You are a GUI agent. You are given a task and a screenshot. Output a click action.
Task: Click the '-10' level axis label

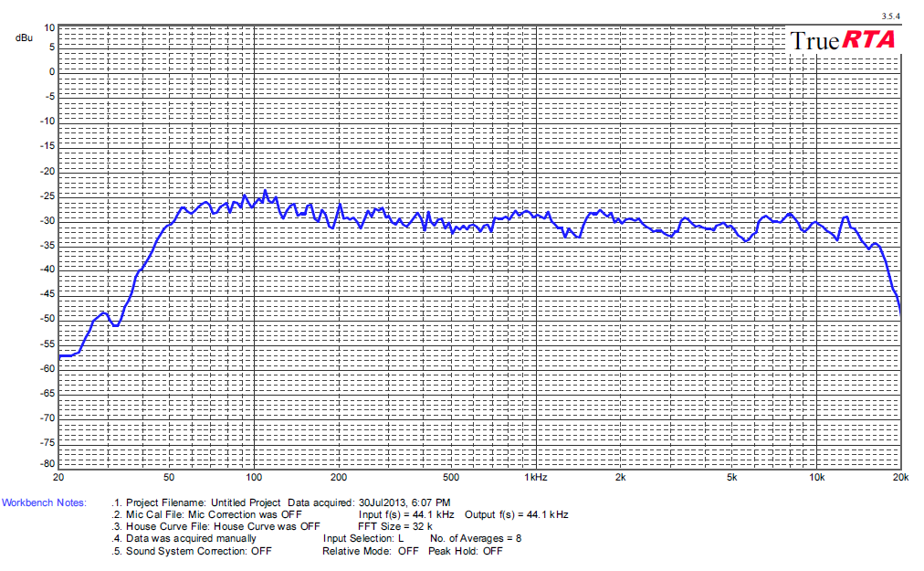(x=47, y=121)
